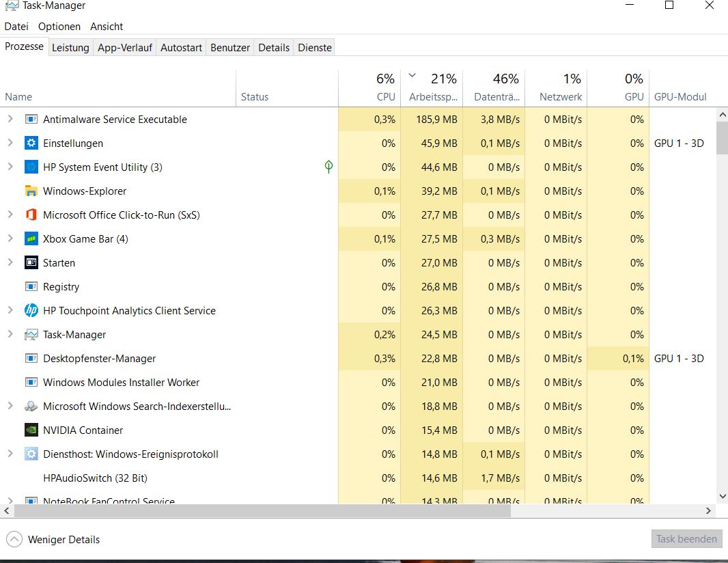Viewport: 728px width, 563px height.
Task: Click the Starten process icon
Action: pos(31,263)
